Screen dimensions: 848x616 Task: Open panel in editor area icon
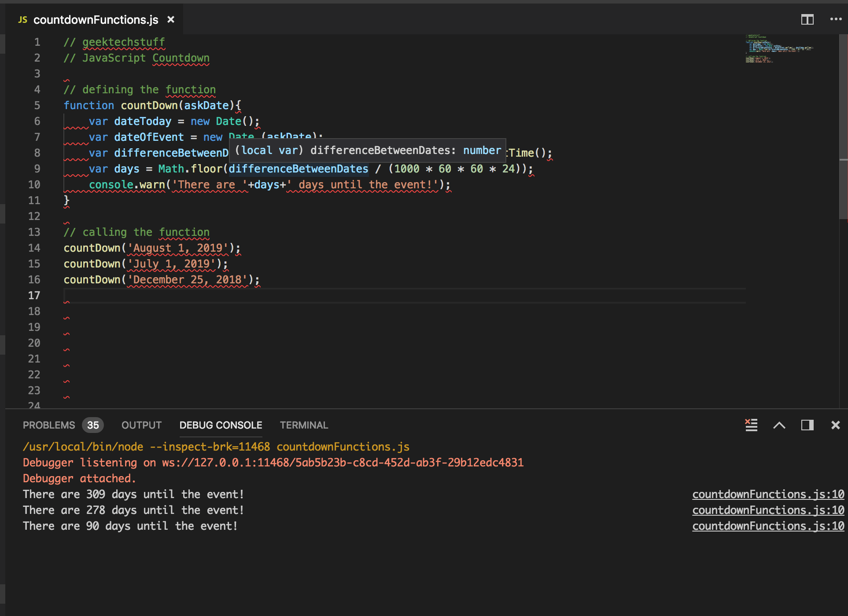click(807, 425)
